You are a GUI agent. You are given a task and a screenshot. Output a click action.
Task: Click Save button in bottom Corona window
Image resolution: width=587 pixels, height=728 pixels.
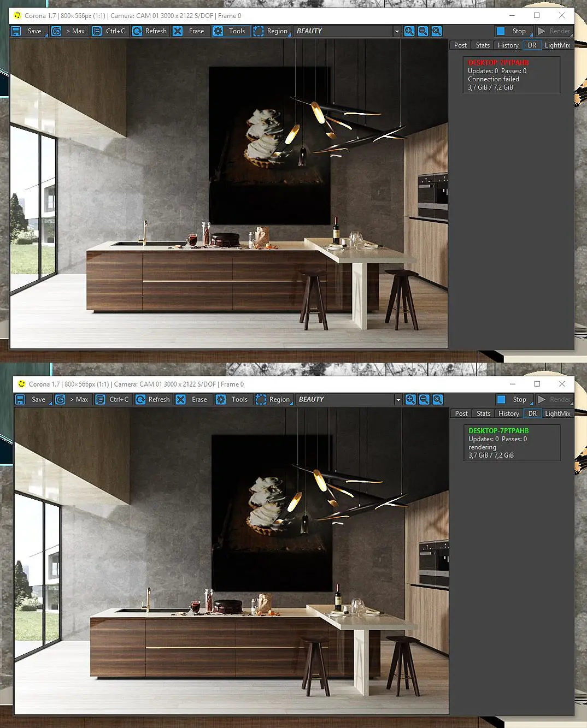tap(32, 399)
